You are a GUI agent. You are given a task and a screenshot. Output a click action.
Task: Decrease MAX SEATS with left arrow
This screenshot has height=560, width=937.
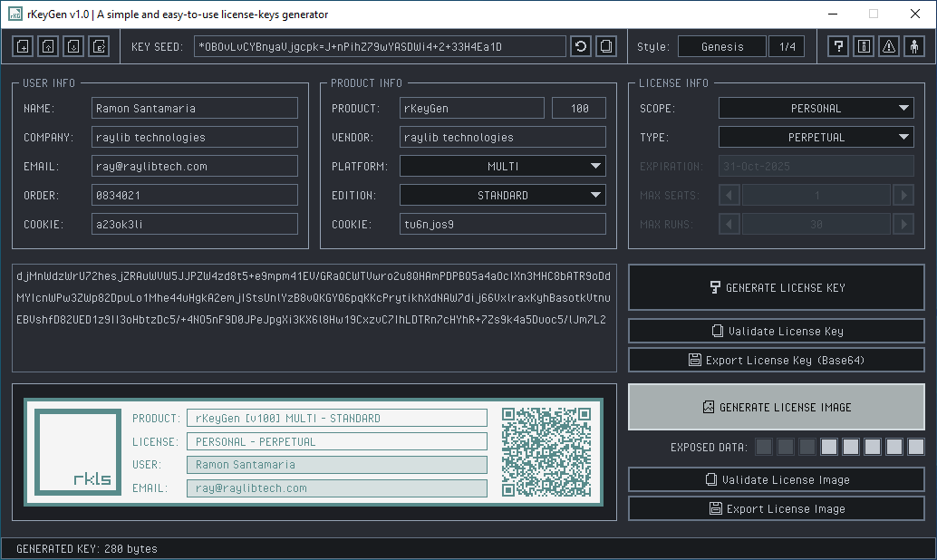tap(729, 195)
